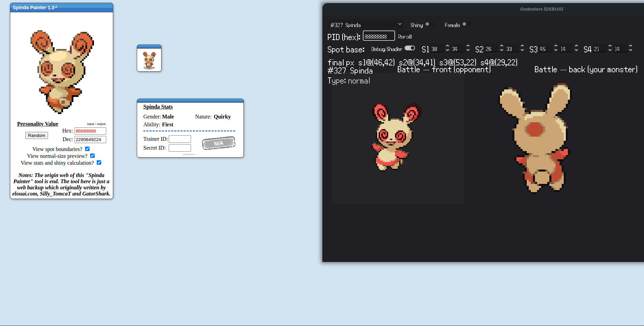Click the Reroll button
Viewport: 644px width, 326px height.
coord(405,37)
